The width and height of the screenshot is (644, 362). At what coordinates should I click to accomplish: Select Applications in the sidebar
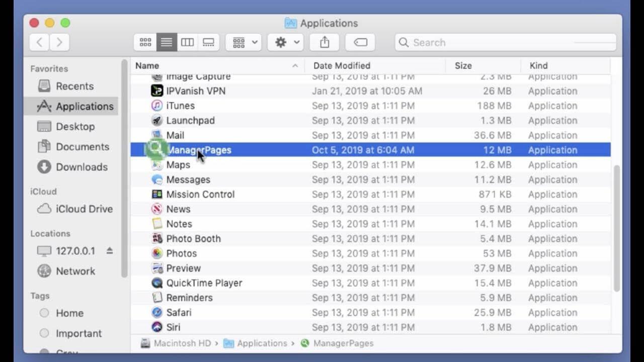point(70,106)
